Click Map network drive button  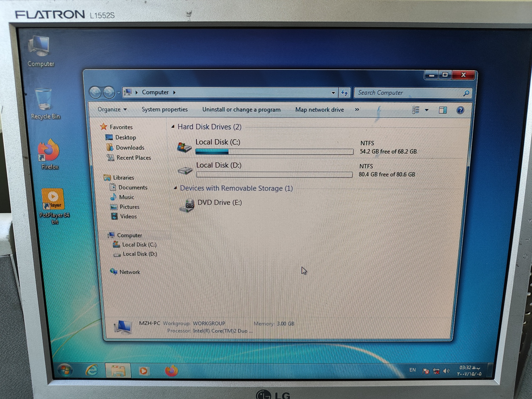pyautogui.click(x=319, y=110)
